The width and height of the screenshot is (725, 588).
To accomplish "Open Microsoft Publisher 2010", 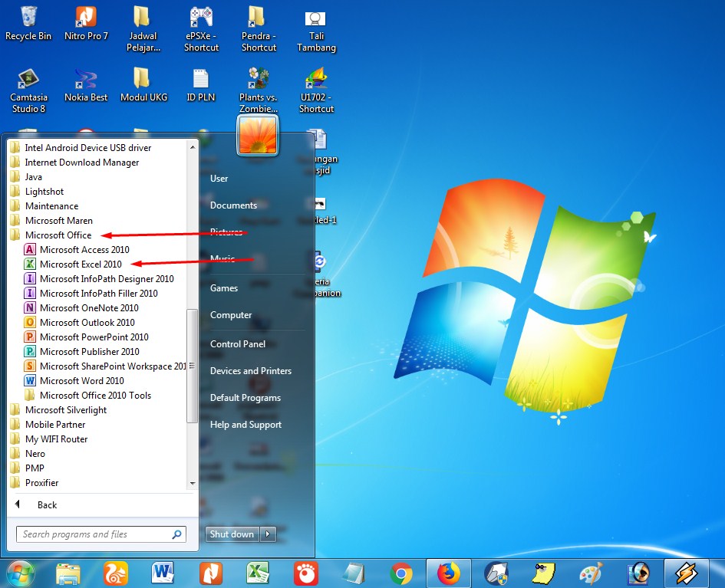I will pyautogui.click(x=89, y=352).
